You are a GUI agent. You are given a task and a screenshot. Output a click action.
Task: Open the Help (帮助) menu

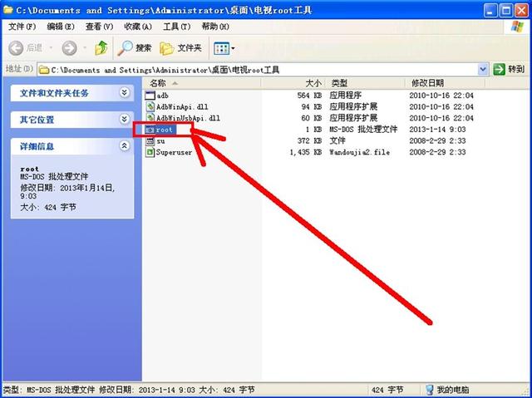click(x=215, y=27)
